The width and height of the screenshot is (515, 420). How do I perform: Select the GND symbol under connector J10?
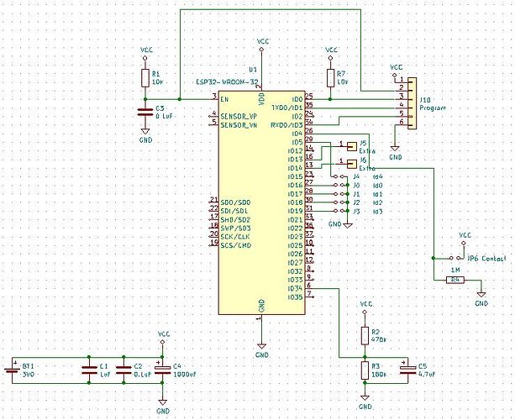pos(395,149)
